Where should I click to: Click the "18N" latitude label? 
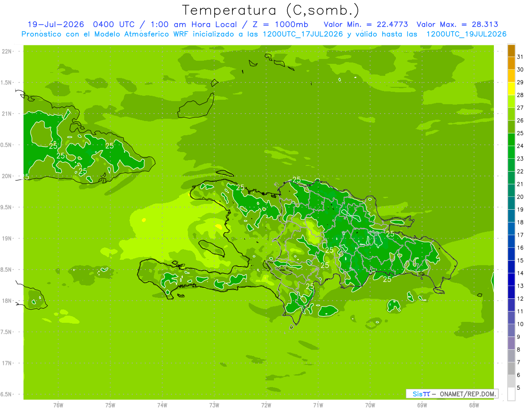coord(7,301)
